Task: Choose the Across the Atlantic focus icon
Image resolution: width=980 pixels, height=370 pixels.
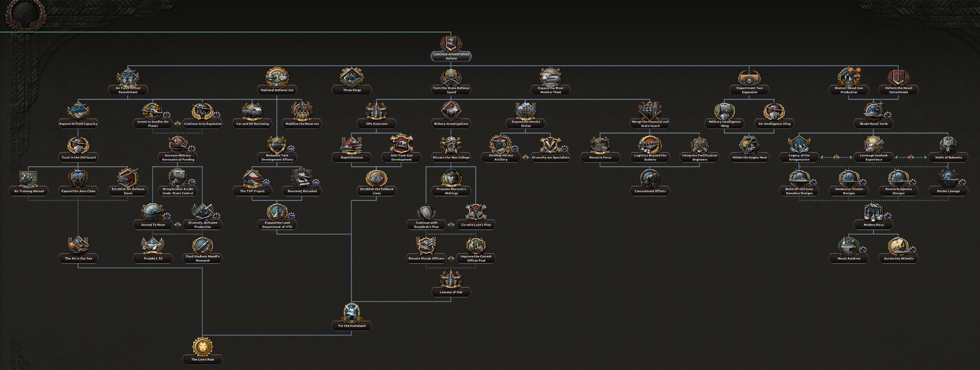Action: pyautogui.click(x=899, y=246)
